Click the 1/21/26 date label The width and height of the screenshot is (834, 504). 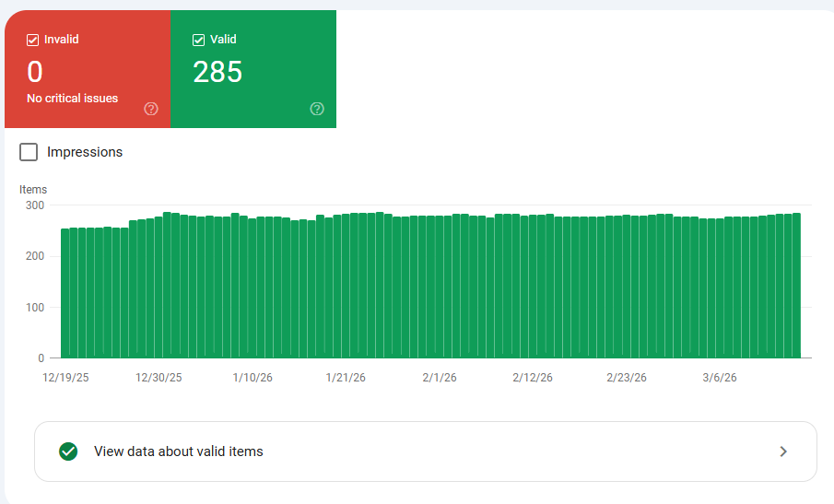(x=346, y=378)
